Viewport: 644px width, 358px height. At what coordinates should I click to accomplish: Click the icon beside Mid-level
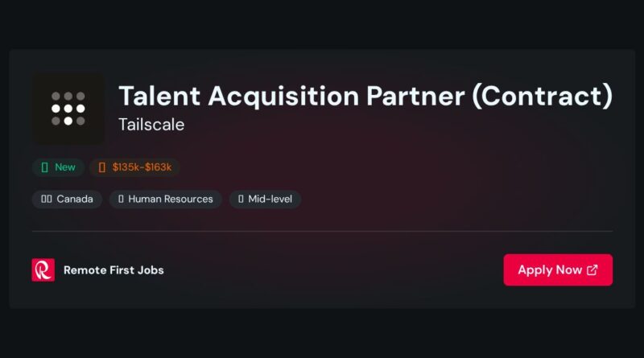coord(241,200)
